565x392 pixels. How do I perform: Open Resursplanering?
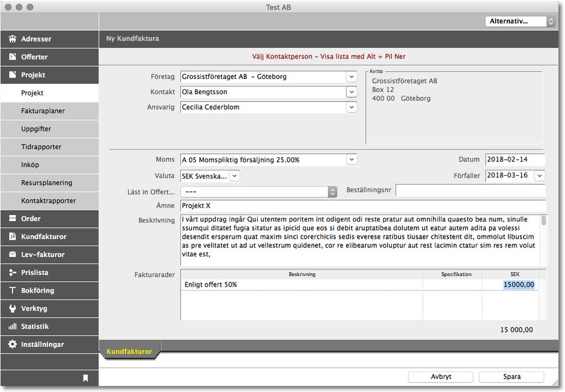click(x=49, y=183)
